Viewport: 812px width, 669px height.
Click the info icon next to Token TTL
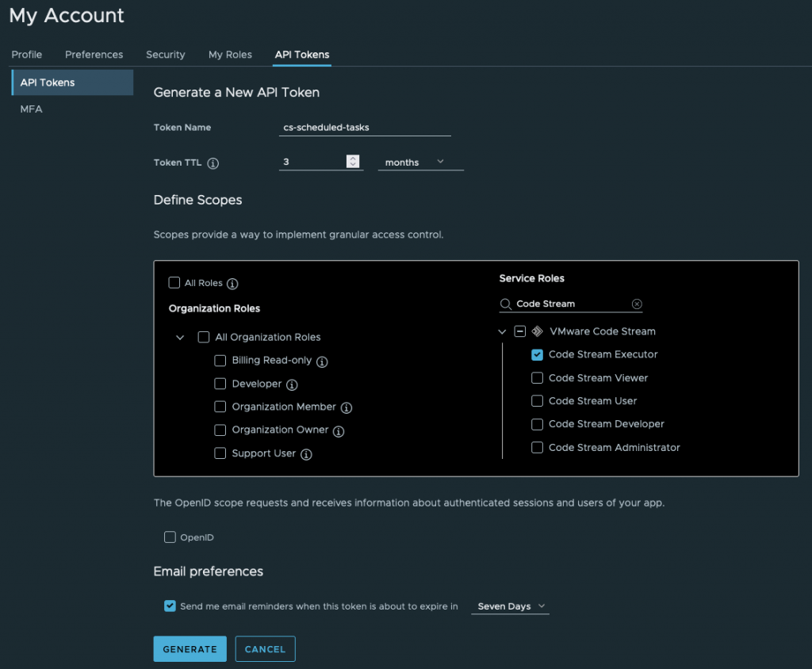pos(213,162)
